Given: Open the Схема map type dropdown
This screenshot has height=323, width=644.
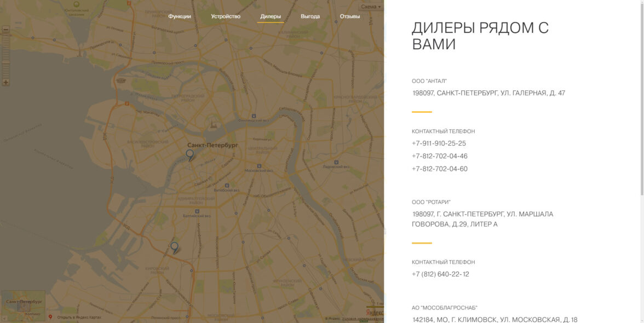Looking at the screenshot, I should (371, 7).
